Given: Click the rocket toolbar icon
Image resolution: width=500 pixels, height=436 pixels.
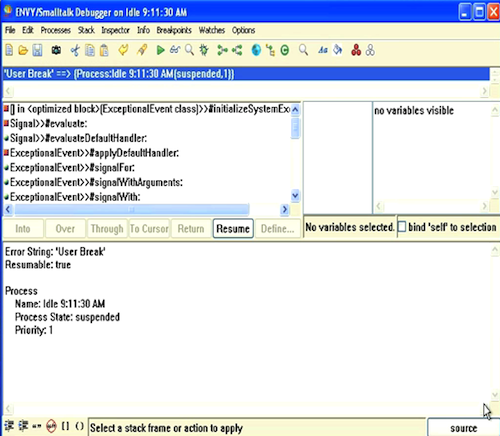Looking at the screenshot, I should click(x=142, y=50).
